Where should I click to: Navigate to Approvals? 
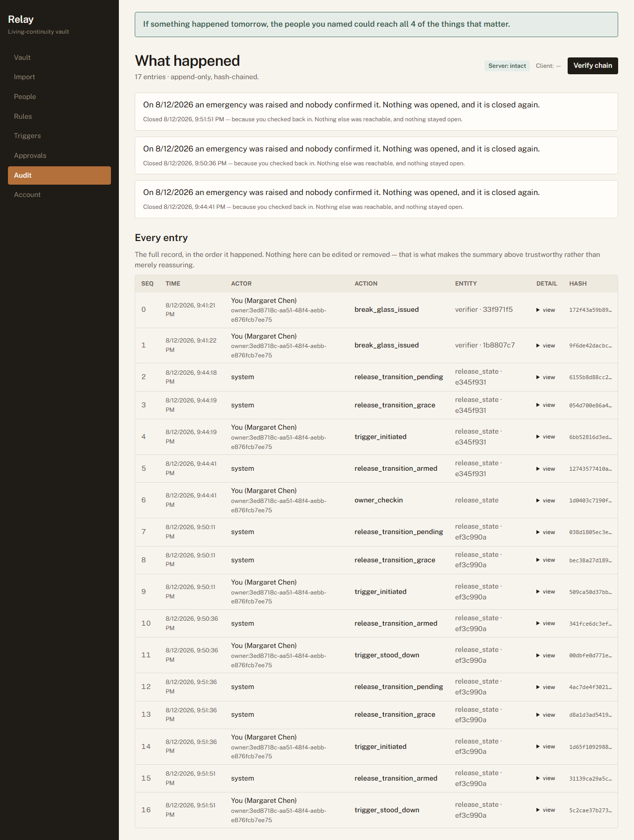pyautogui.click(x=59, y=155)
